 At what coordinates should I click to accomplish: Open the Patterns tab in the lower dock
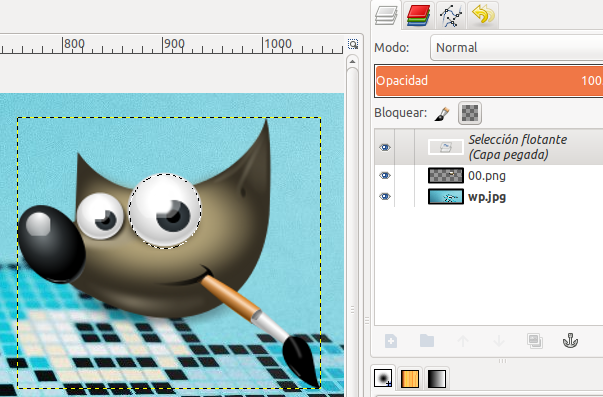pyautogui.click(x=410, y=378)
